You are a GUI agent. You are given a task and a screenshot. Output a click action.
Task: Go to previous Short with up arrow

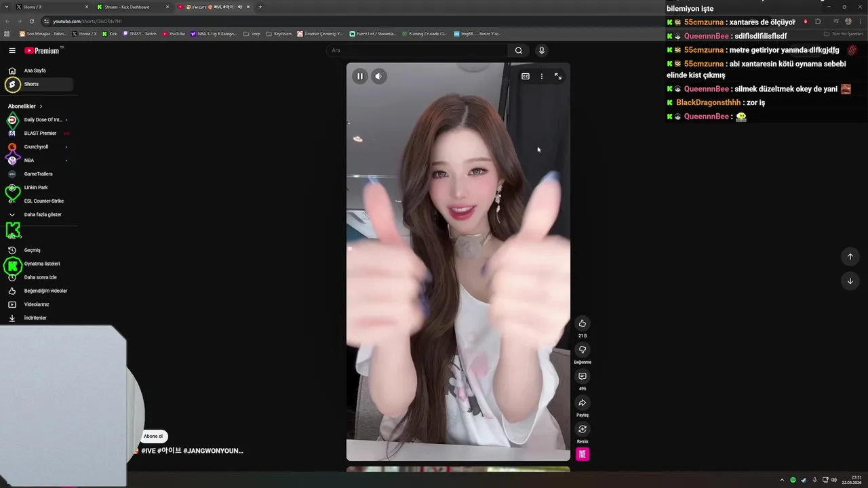point(850,256)
